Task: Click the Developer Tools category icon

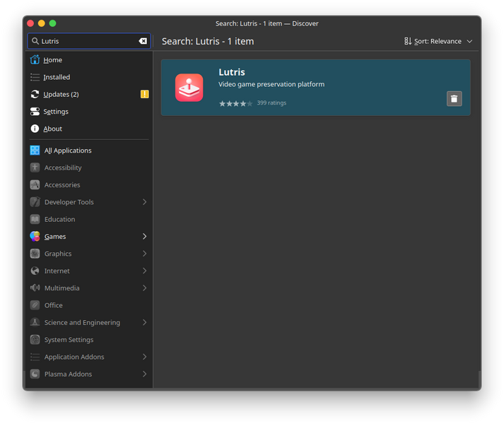Action: (x=35, y=202)
